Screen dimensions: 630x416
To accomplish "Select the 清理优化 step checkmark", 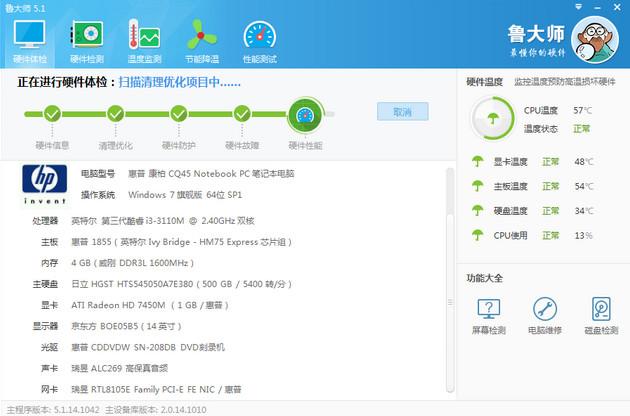I will [116, 114].
